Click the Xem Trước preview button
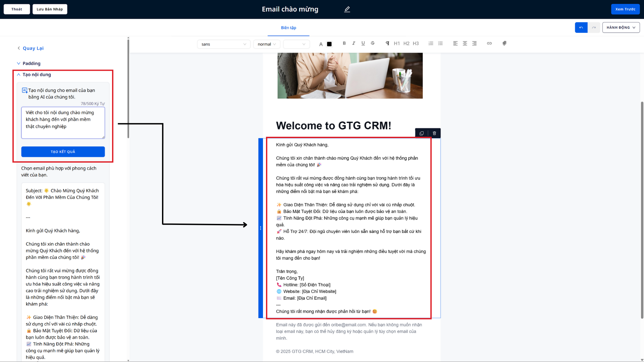 pyautogui.click(x=625, y=9)
